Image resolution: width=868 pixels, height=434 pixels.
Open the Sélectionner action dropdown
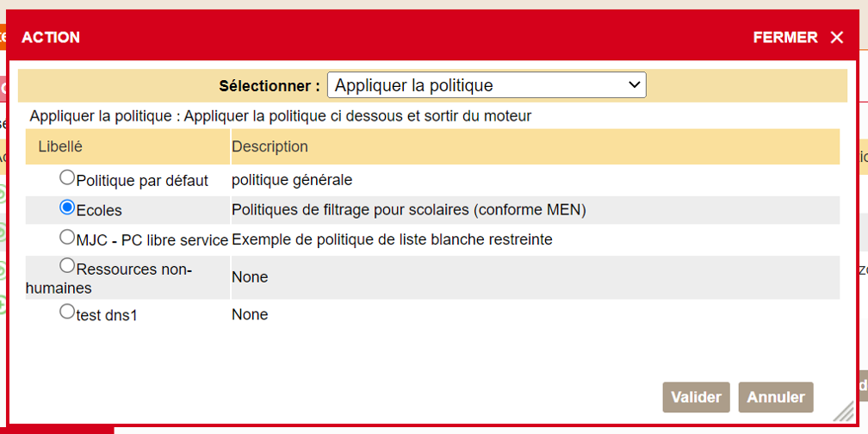click(487, 85)
